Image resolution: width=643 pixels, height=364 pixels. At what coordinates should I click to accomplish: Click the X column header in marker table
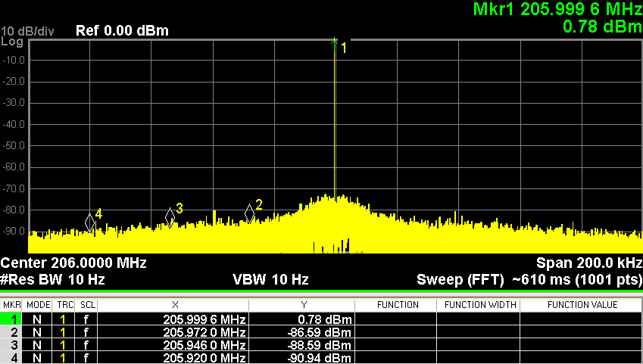(x=173, y=305)
